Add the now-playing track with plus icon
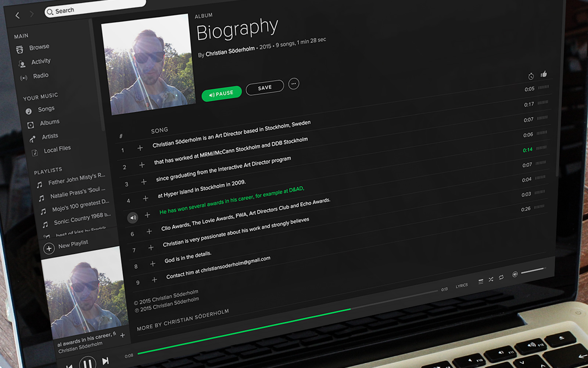 pyautogui.click(x=122, y=335)
